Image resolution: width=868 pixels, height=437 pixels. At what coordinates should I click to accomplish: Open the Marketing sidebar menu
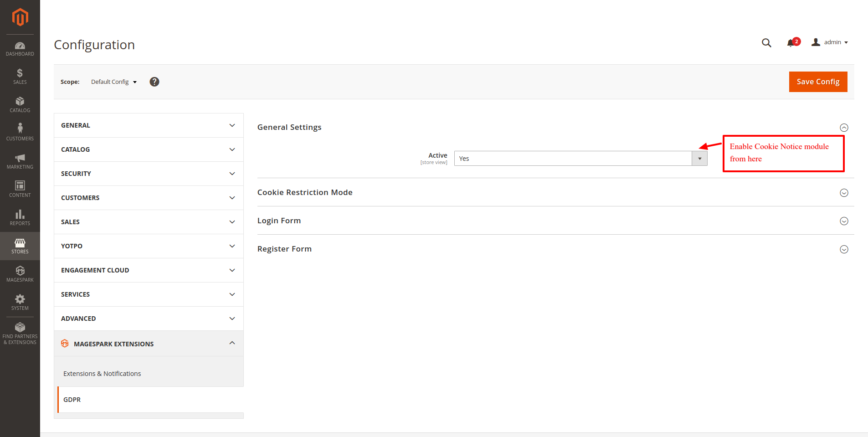tap(20, 161)
